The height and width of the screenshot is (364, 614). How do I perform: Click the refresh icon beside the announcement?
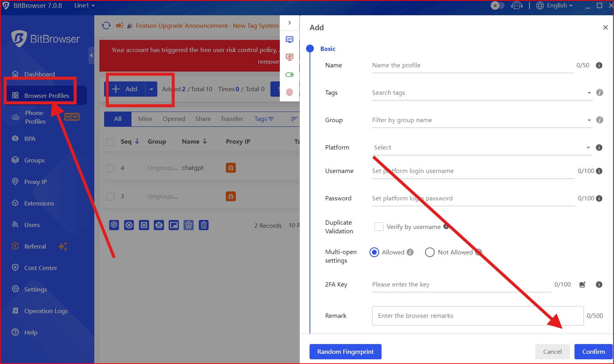tap(106, 26)
